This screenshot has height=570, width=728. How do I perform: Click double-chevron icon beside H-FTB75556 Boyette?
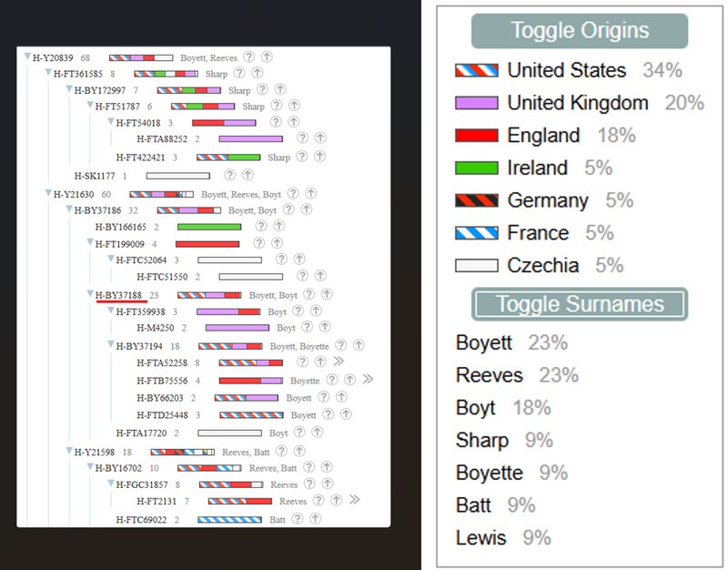[x=368, y=380]
